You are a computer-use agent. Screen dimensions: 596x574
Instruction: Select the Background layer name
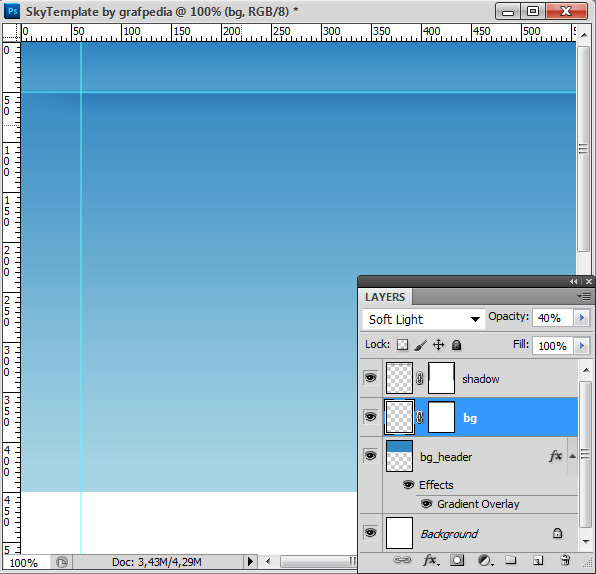point(449,534)
